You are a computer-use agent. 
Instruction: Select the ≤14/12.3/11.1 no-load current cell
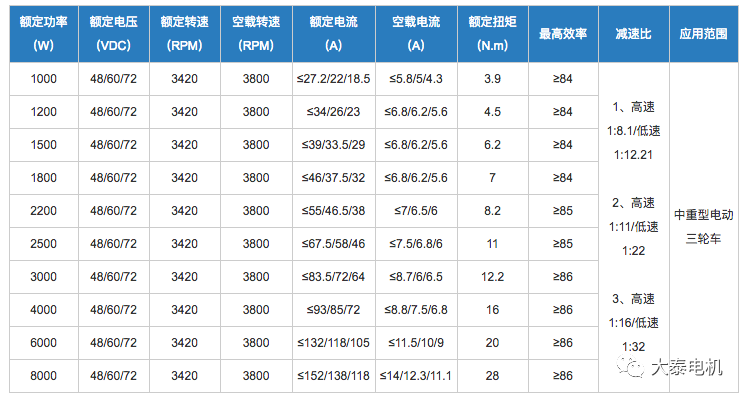point(416,376)
